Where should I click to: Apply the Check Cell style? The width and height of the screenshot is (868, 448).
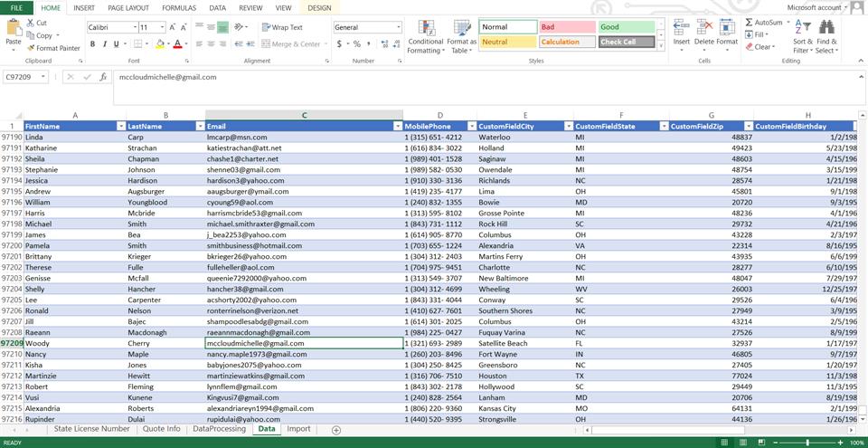(626, 43)
